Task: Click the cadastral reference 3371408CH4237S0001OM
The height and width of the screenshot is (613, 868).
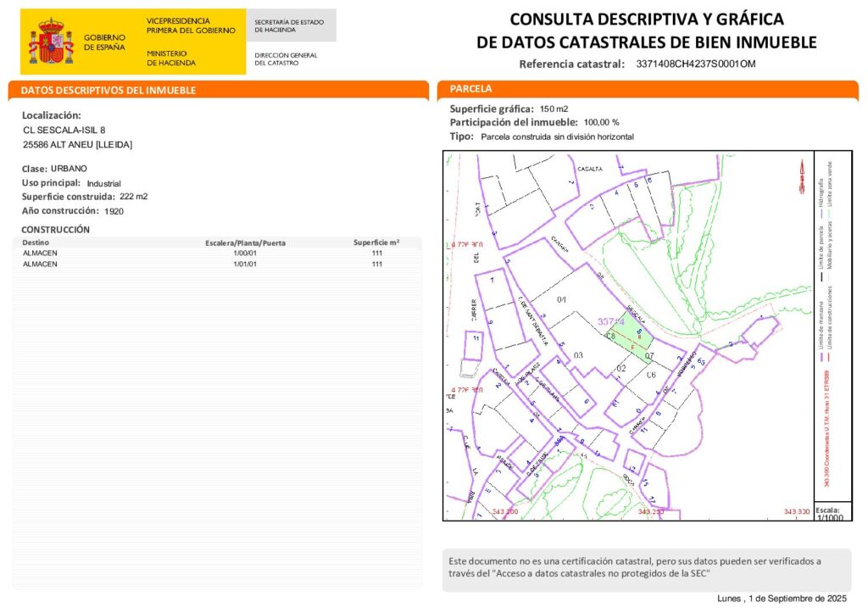Action: 695,64
